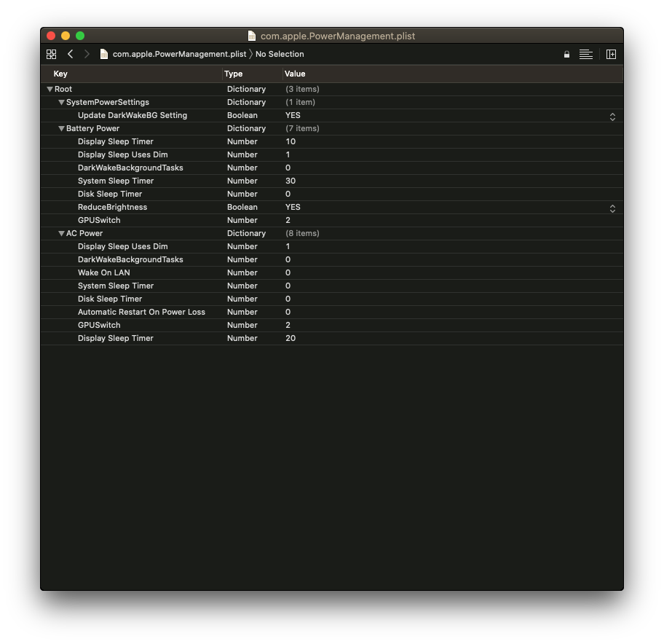Open ReduceBrightness boolean value stepper
The width and height of the screenshot is (664, 644).
[612, 208]
